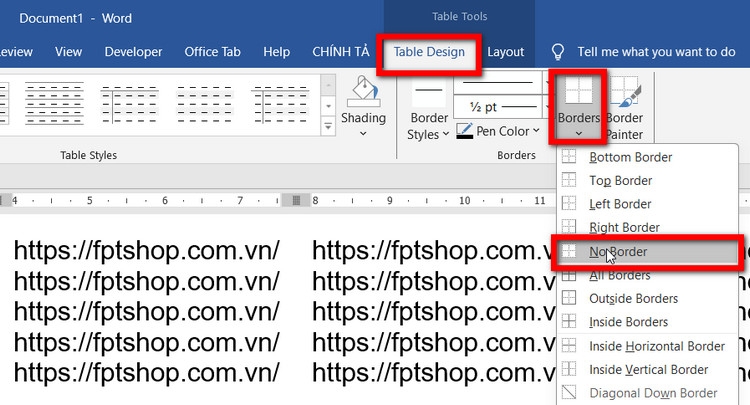
Task: Click the Tell me what you want to do box
Action: [656, 52]
